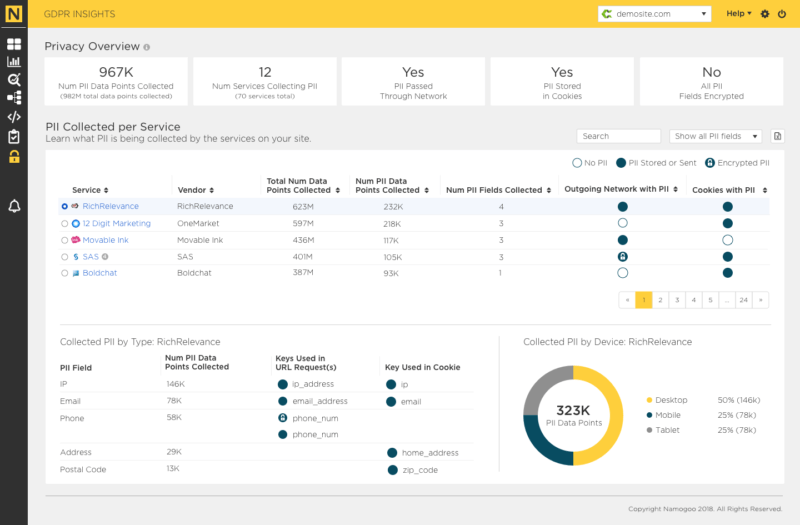Image resolution: width=800 pixels, height=525 pixels.
Task: Open the notifications bell icon
Action: pos(14,206)
